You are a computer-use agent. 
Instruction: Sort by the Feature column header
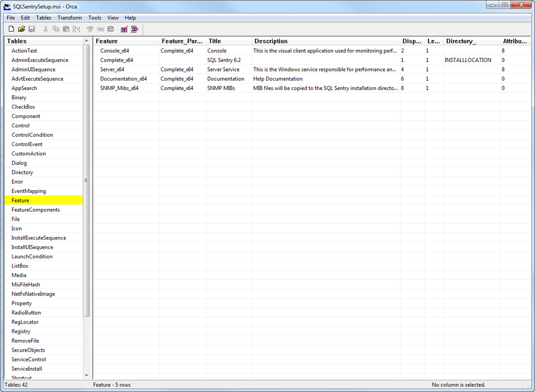point(126,41)
